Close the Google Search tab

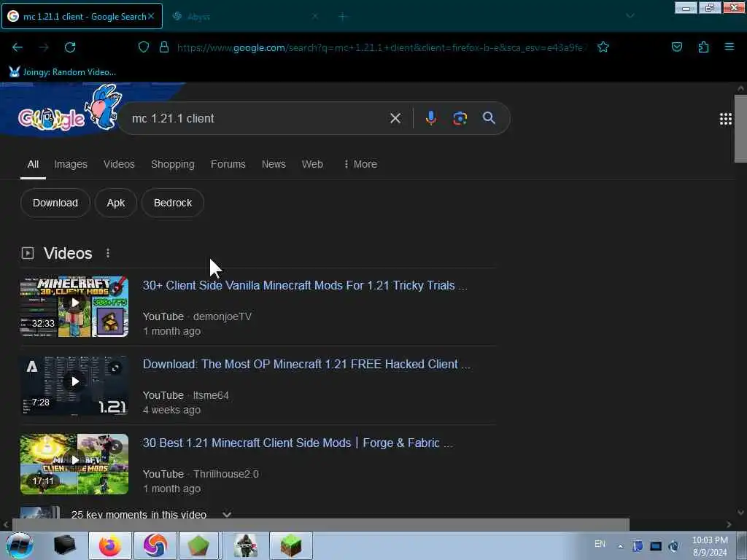point(151,16)
